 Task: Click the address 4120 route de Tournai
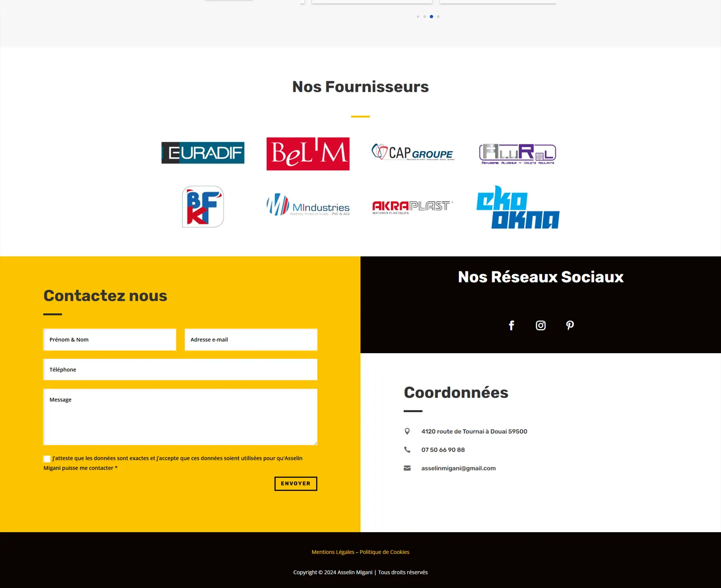coord(474,431)
